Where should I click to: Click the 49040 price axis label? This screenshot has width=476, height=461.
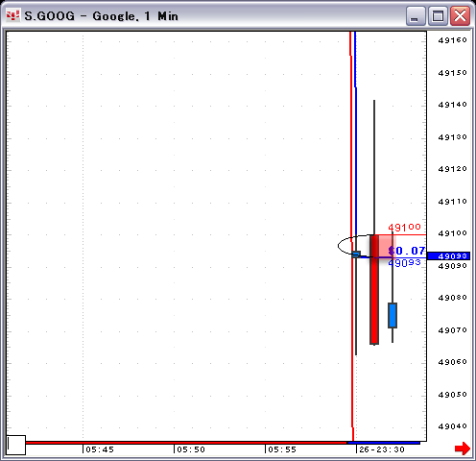453,426
